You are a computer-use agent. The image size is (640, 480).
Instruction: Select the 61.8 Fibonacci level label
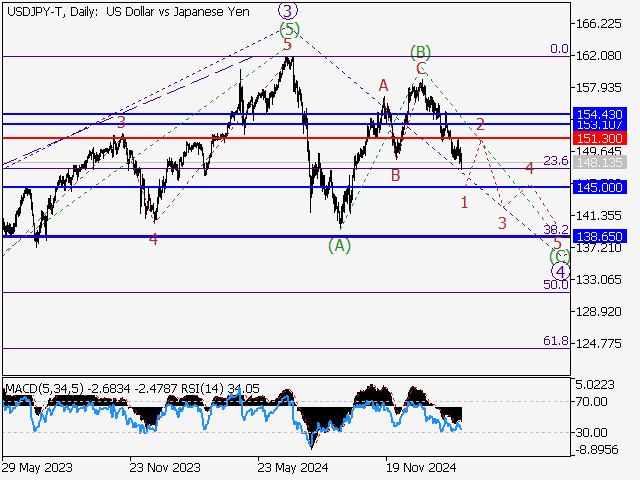pos(556,340)
